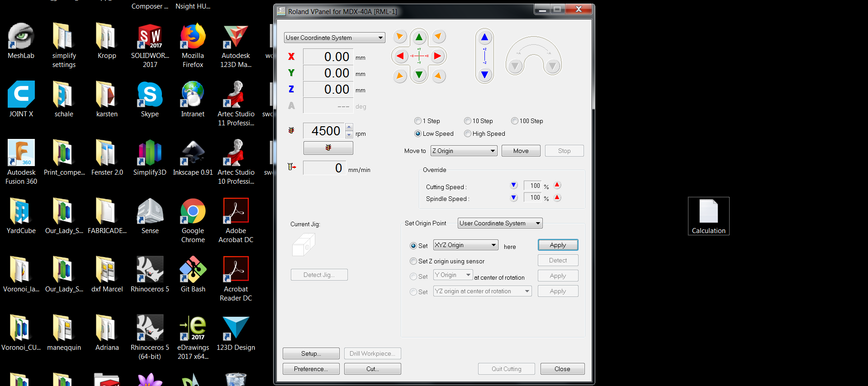Image resolution: width=868 pixels, height=386 pixels.
Task: Open JOINT X desktop shortcut
Action: 21,100
